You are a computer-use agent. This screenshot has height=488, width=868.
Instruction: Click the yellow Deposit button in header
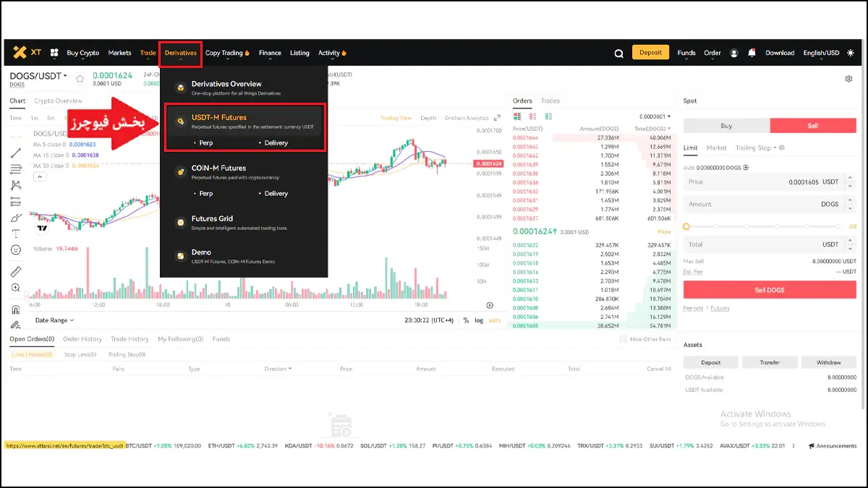click(x=650, y=52)
